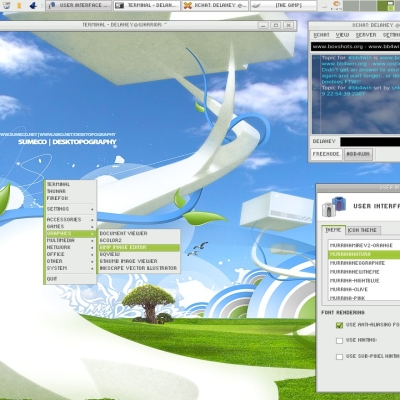Launch Terminal from the desktop menu
This screenshot has height=400, width=400.
[70, 184]
